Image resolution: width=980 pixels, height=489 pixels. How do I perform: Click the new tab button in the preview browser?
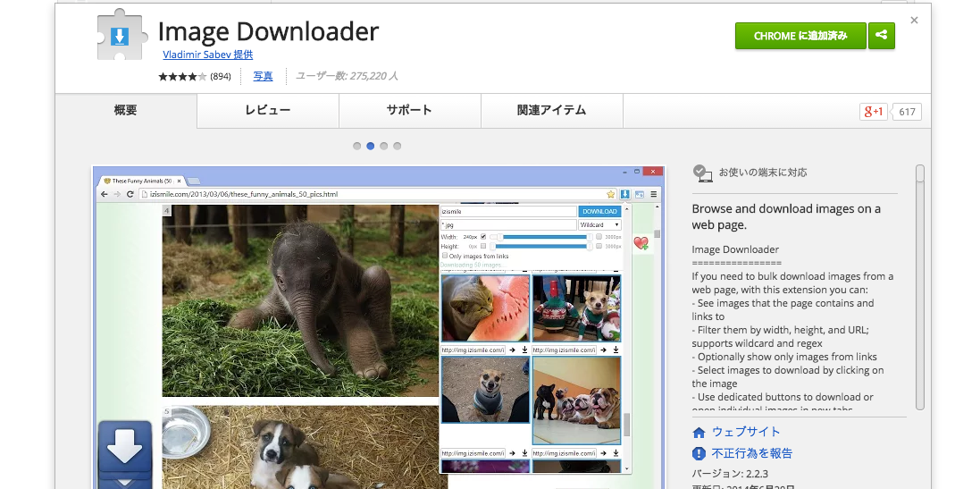[x=193, y=181]
